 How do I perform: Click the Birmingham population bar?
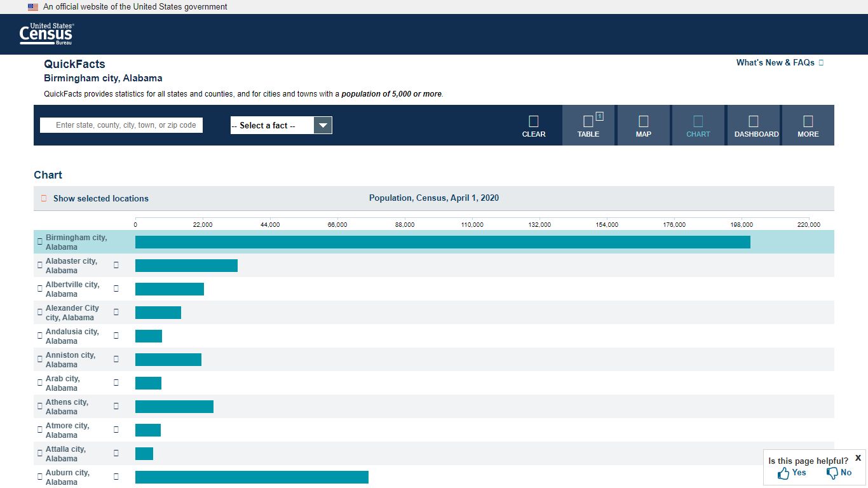tap(443, 242)
